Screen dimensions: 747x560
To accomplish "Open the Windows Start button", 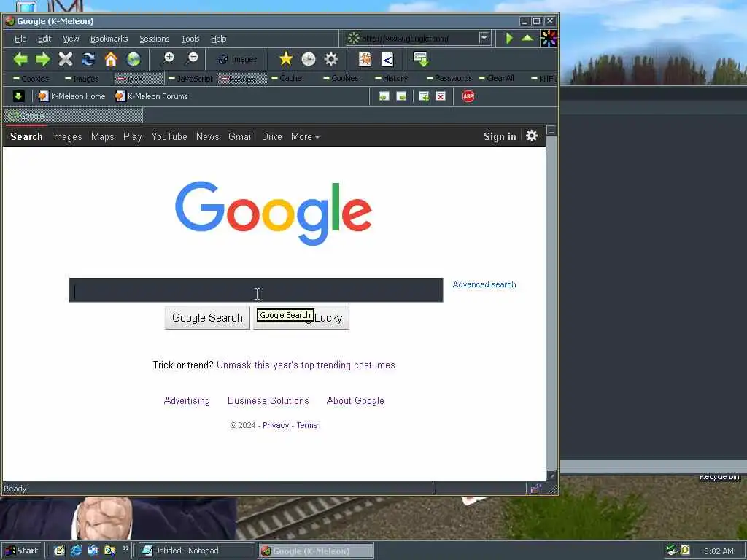I will (x=23, y=551).
